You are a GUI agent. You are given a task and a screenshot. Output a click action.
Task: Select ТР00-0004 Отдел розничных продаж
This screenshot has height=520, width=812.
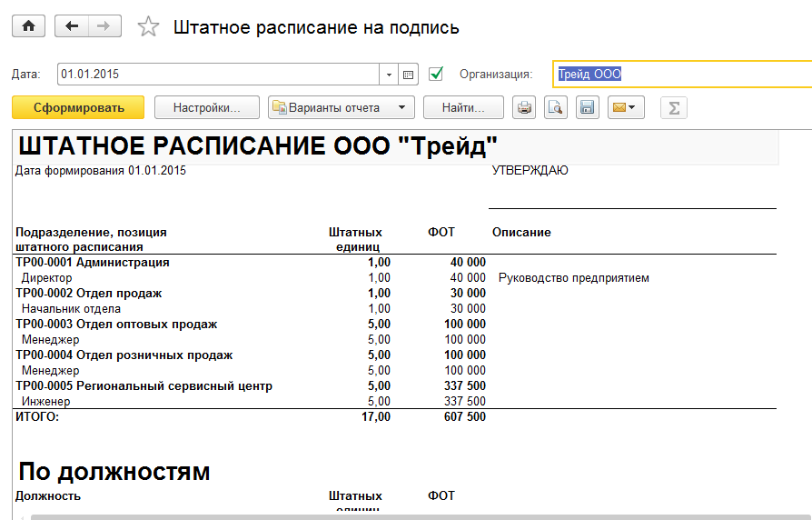click(x=124, y=355)
